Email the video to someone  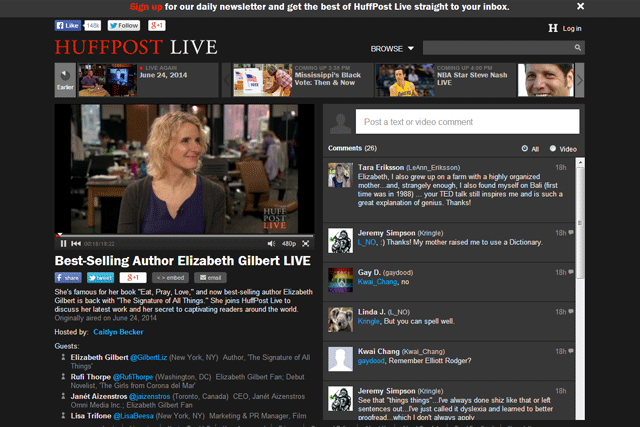(210, 278)
